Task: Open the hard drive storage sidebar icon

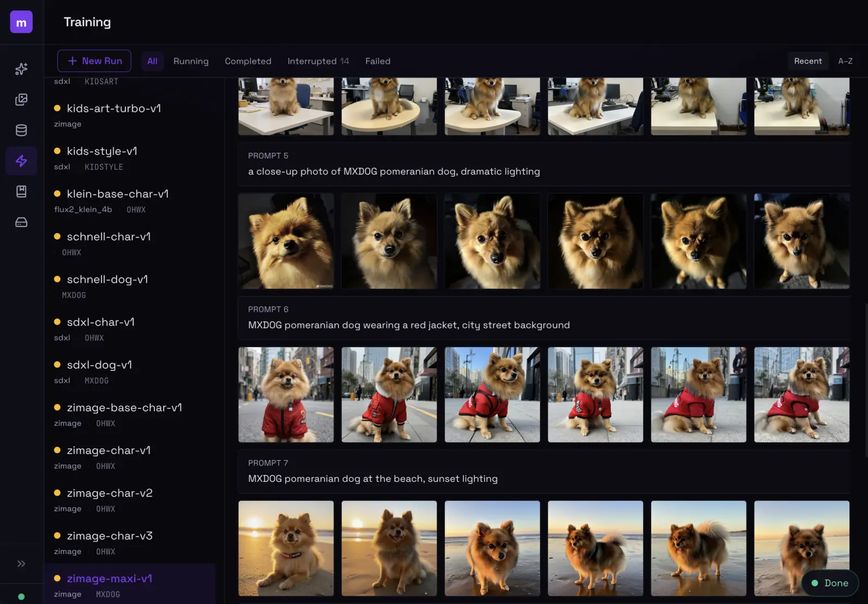Action: coord(21,222)
